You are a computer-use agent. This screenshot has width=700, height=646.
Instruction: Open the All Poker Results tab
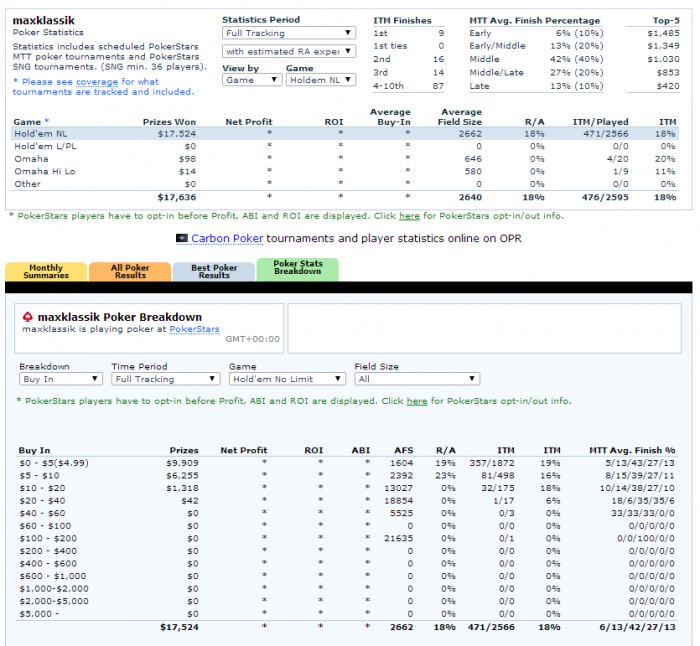pos(129,271)
